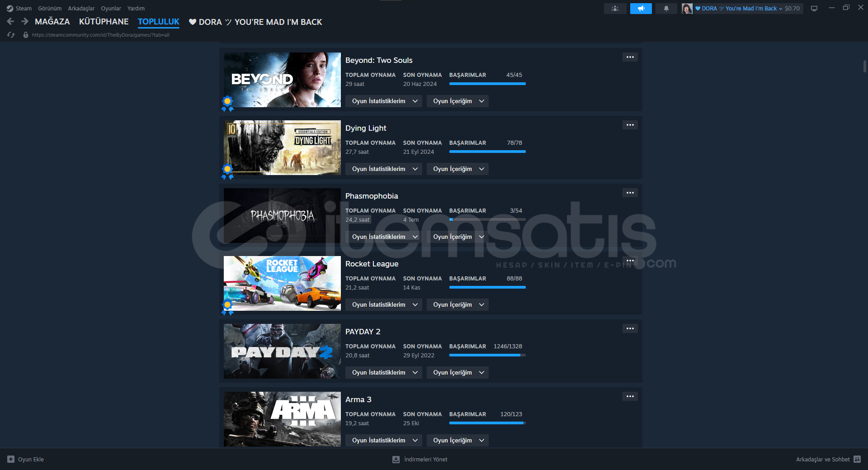Screen dimensions: 868x470
Task: Click the Arma 3 cover thumbnail
Action: (x=282, y=419)
